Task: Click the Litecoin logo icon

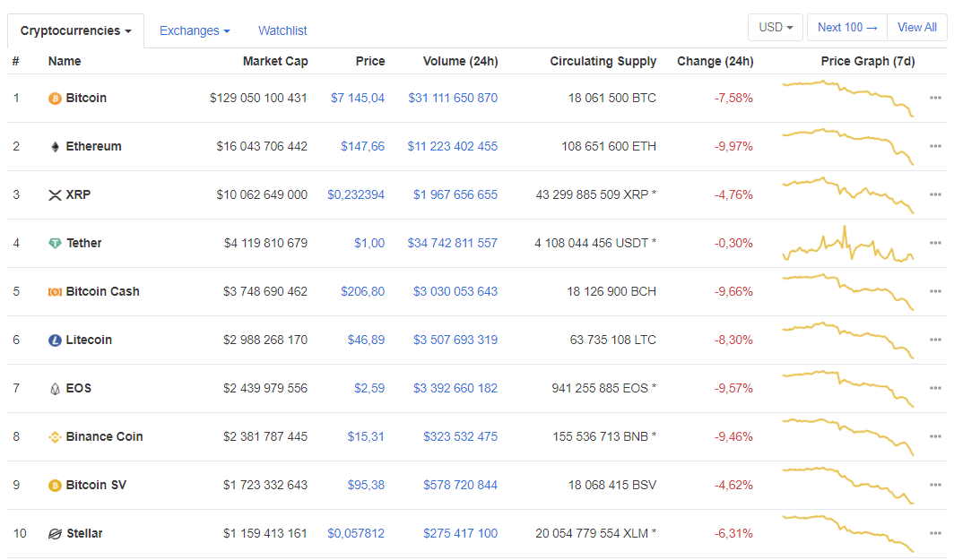Action: tap(55, 340)
